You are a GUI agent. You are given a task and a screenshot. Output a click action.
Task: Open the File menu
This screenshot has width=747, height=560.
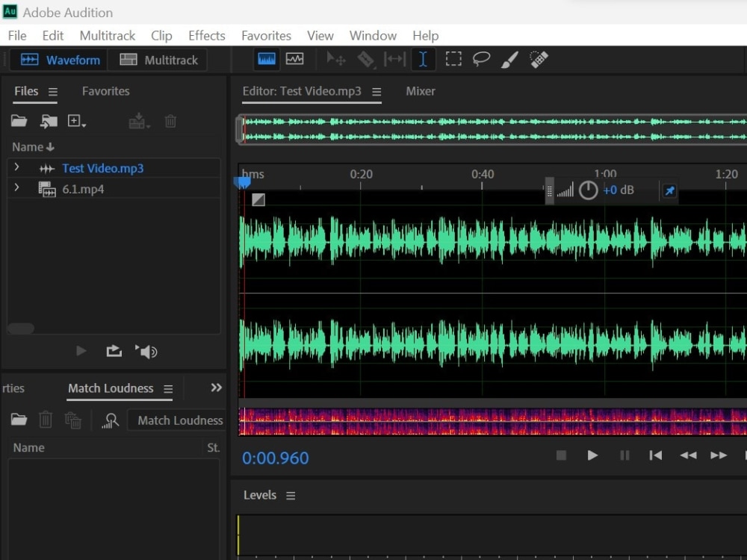(17, 36)
